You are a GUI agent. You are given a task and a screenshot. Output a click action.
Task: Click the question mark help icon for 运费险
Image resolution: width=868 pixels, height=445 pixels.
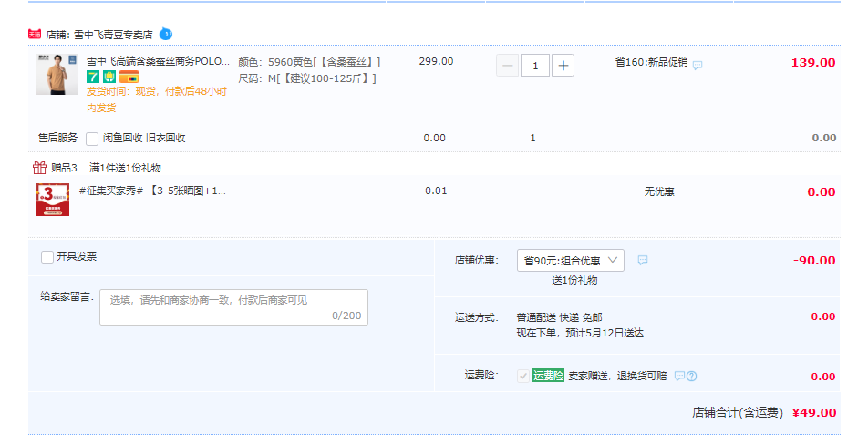click(691, 377)
